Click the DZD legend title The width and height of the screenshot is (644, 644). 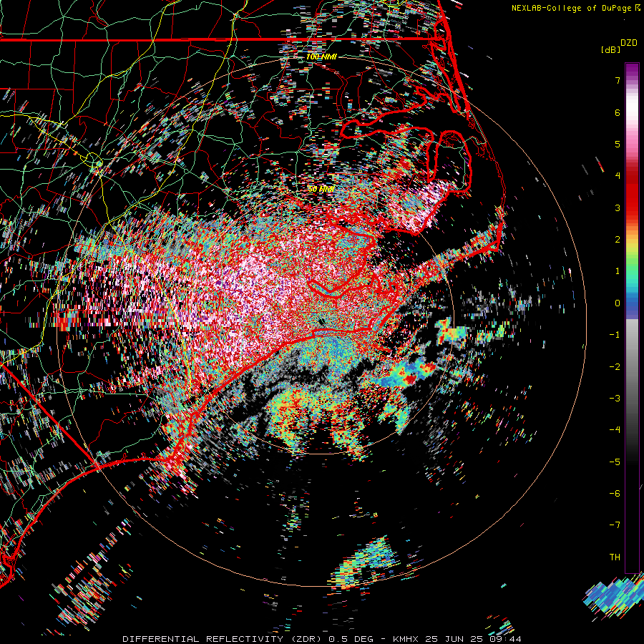(629, 43)
